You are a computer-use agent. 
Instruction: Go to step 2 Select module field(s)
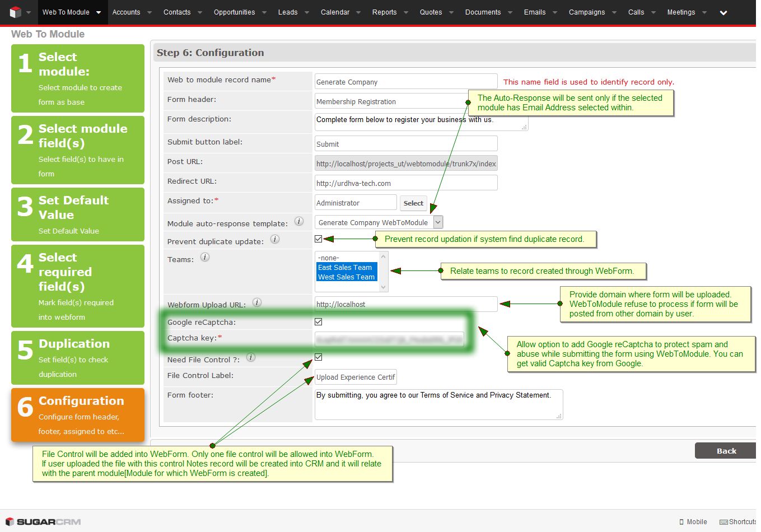[78, 150]
